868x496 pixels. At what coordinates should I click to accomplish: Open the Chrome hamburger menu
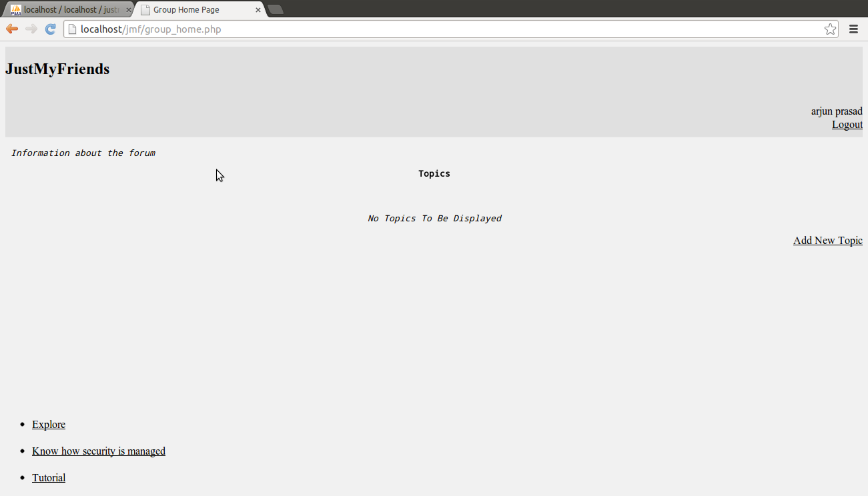[853, 29]
